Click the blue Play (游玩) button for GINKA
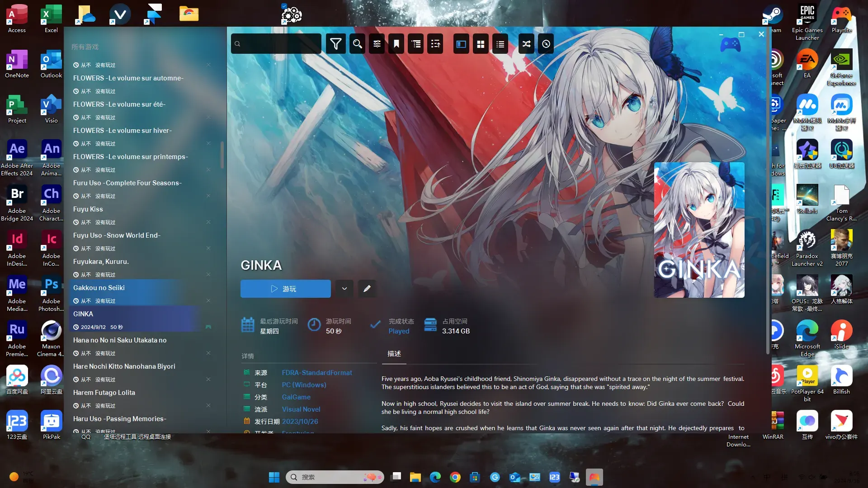 coord(285,289)
